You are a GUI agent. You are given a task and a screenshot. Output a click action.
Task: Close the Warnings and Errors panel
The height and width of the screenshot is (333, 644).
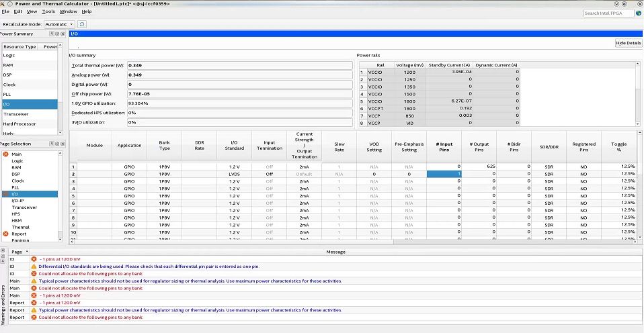pyautogui.click(x=3, y=250)
